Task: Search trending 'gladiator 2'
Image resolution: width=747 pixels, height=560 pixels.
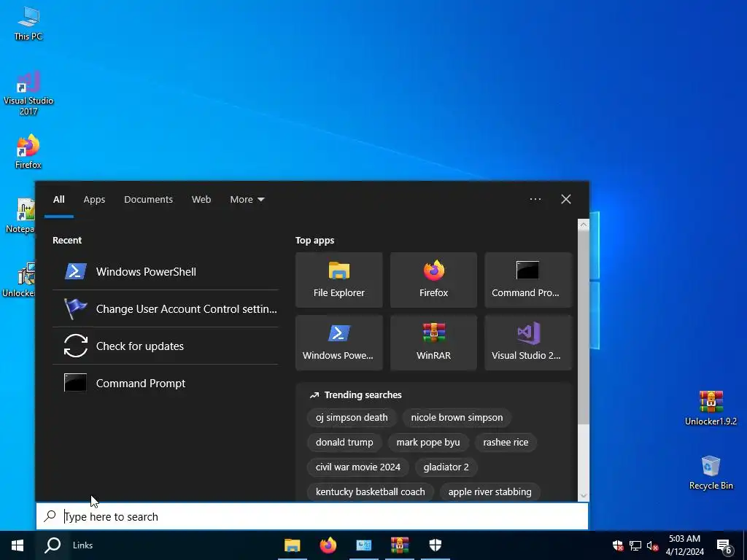Action: pyautogui.click(x=446, y=467)
